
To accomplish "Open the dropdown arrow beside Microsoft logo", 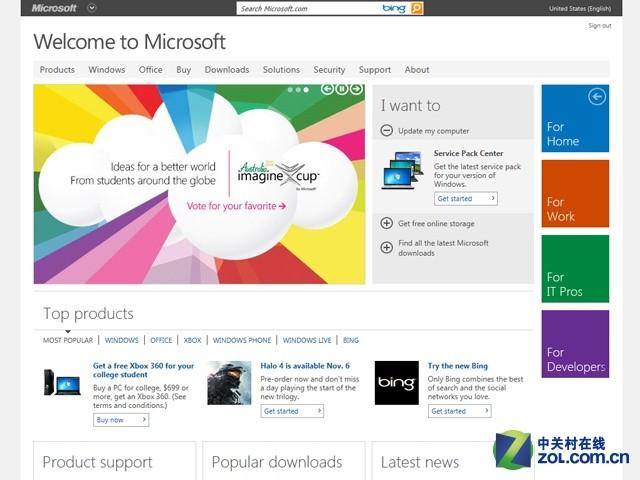I will coord(92,8).
